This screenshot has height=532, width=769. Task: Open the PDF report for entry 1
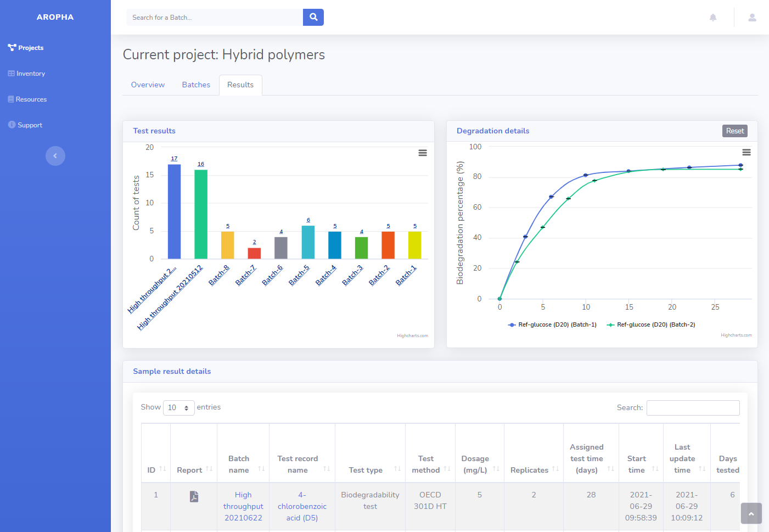[x=193, y=496]
